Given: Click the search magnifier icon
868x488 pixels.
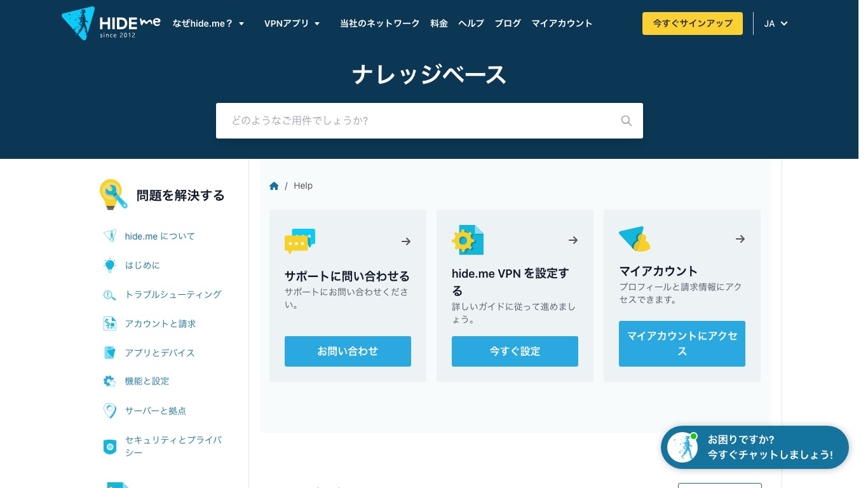Looking at the screenshot, I should coord(626,121).
